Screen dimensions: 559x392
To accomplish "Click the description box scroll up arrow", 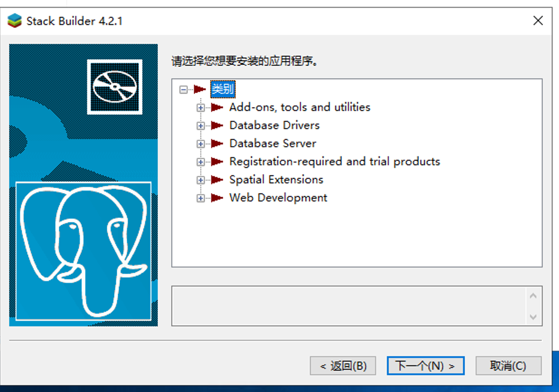I will [x=533, y=296].
